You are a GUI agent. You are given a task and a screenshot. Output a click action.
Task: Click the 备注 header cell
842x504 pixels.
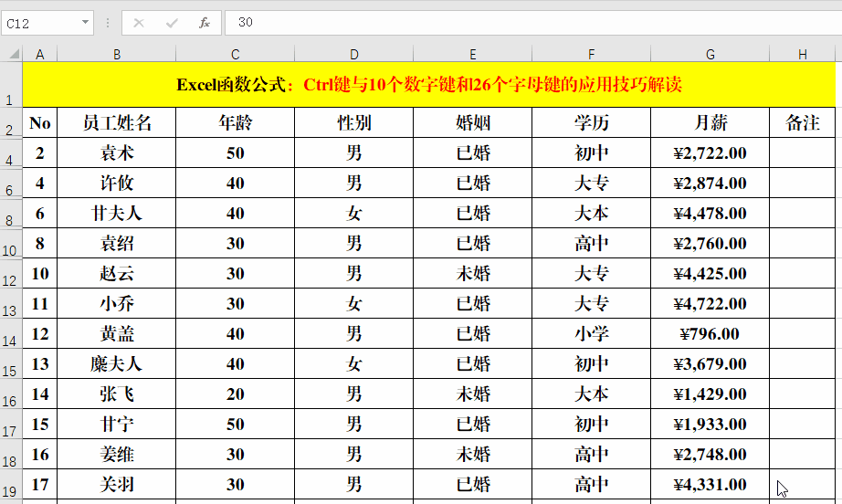pos(802,122)
